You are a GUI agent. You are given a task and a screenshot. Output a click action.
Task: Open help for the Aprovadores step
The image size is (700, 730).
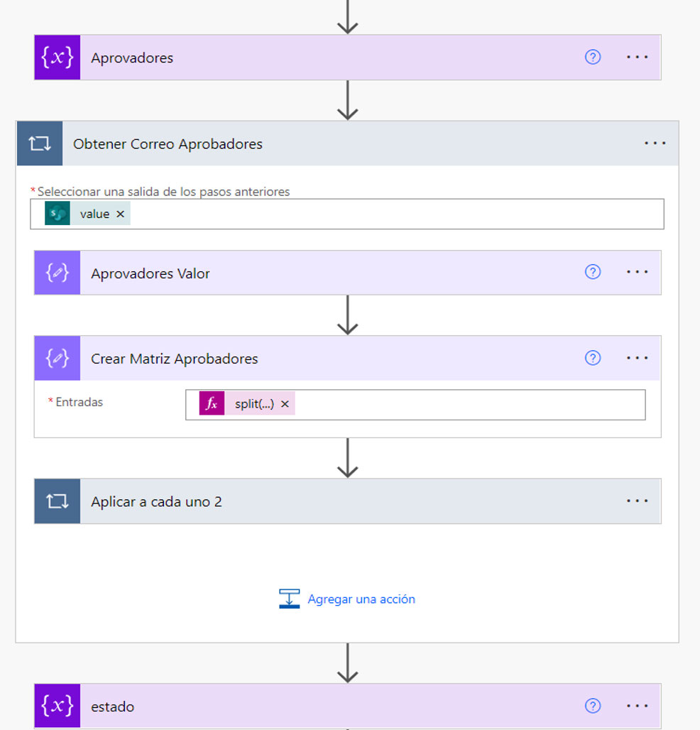click(593, 58)
